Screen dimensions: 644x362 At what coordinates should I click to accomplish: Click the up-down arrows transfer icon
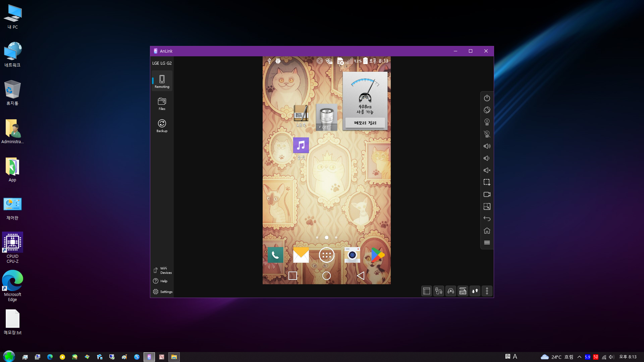click(475, 291)
